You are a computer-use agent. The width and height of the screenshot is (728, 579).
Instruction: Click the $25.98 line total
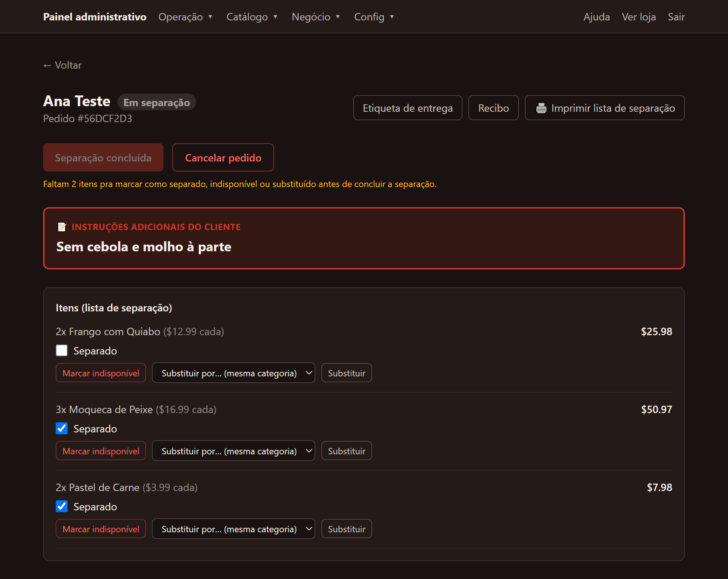point(657,331)
